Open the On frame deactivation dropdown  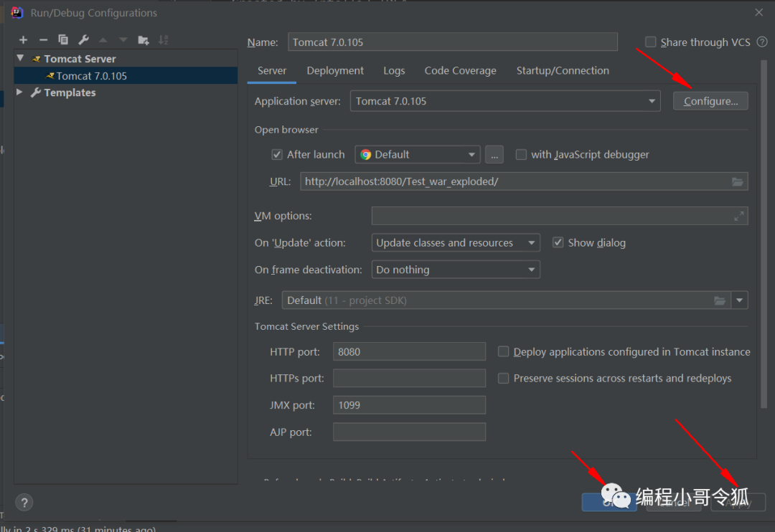[x=456, y=270]
